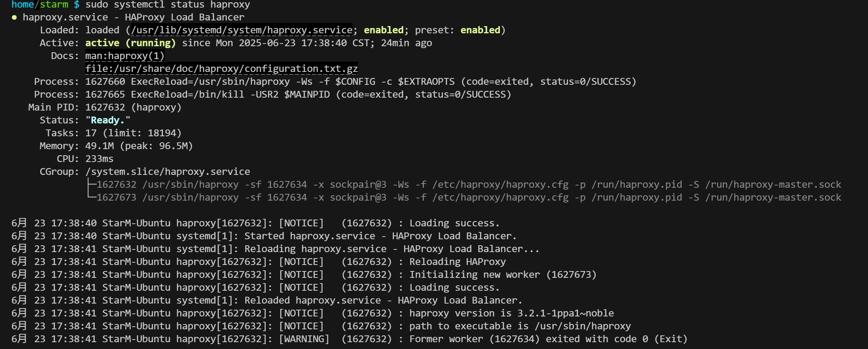This screenshot has height=349, width=868.
Task: Click the 'active (running)' status text
Action: [131, 43]
